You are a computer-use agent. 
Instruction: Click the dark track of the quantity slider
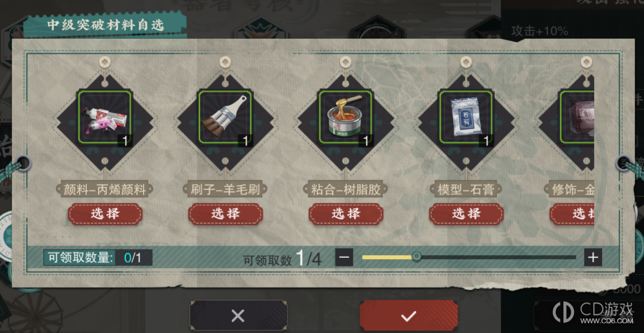[498, 257]
